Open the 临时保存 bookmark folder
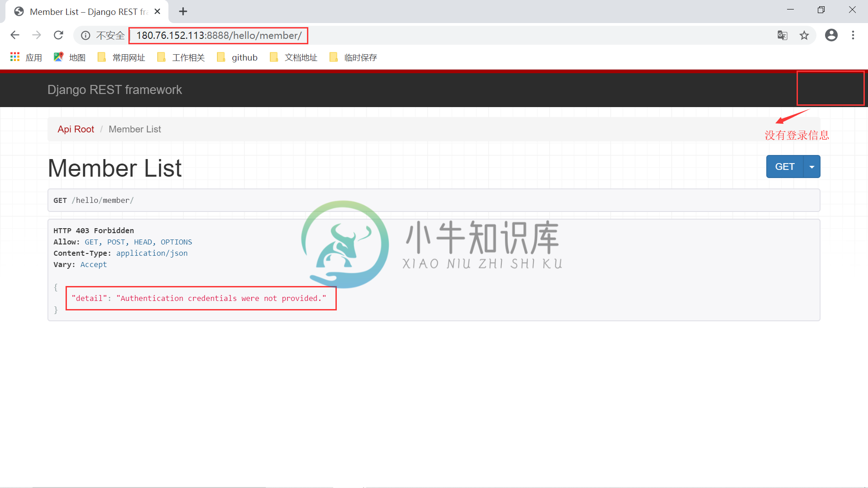The width and height of the screenshot is (868, 488). tap(353, 57)
